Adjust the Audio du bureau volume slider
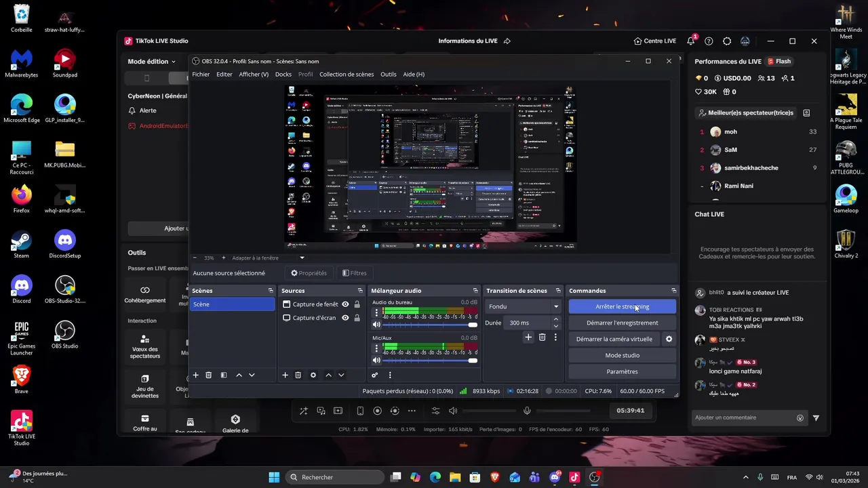 click(x=430, y=325)
